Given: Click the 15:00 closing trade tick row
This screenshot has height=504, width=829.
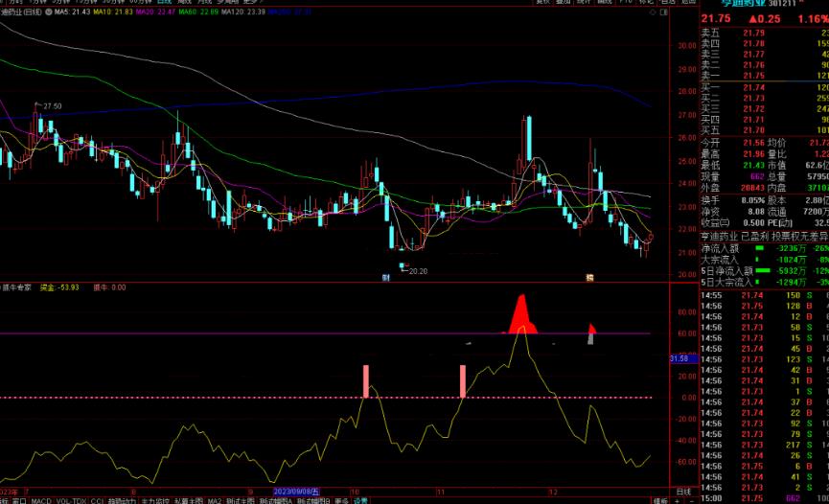Looking at the screenshot, I should point(765,498).
